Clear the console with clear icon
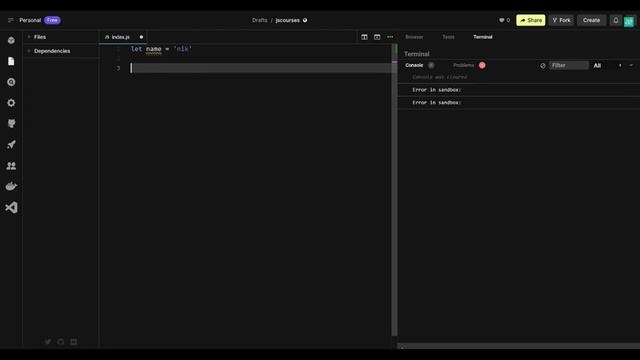The height and width of the screenshot is (360, 640). tap(543, 65)
